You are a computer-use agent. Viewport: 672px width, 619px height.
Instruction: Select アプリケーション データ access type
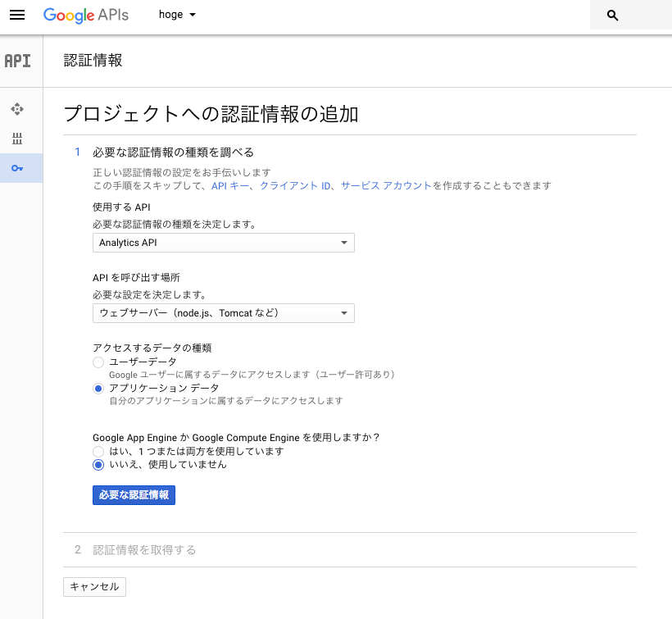(x=98, y=388)
